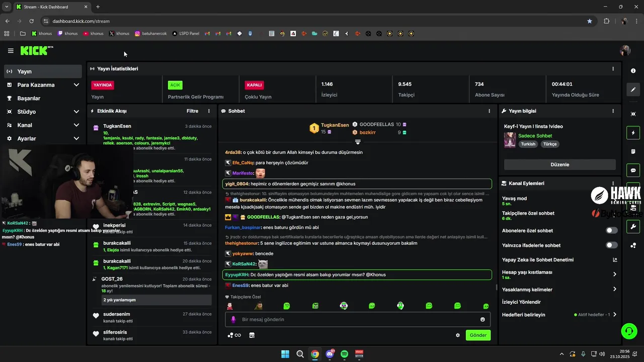Open Sohbet panel three-dot menu
Image resolution: width=644 pixels, height=362 pixels.
[x=489, y=111]
